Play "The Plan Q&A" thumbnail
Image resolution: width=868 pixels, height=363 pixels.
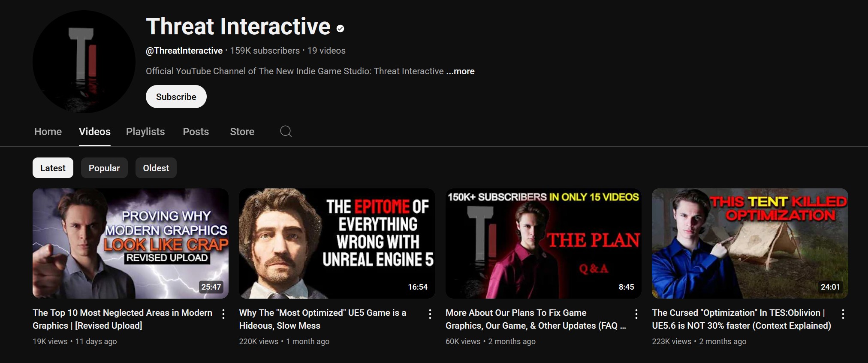[x=543, y=243]
